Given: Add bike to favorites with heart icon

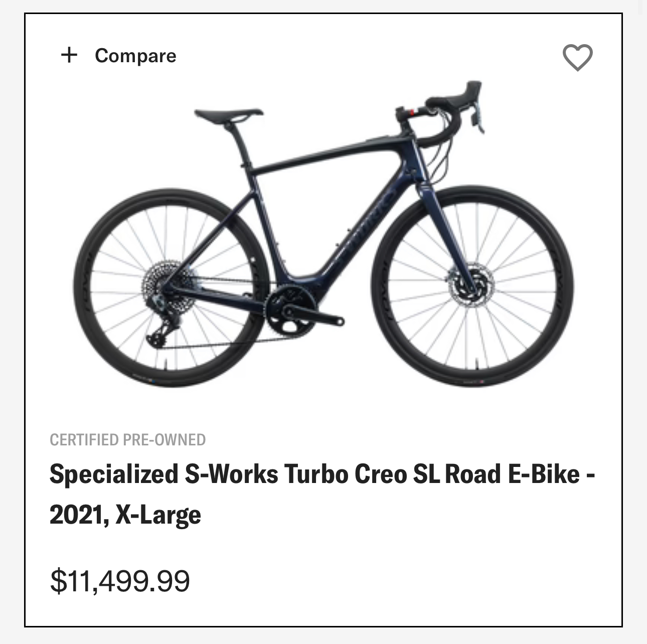Looking at the screenshot, I should coord(577,57).
